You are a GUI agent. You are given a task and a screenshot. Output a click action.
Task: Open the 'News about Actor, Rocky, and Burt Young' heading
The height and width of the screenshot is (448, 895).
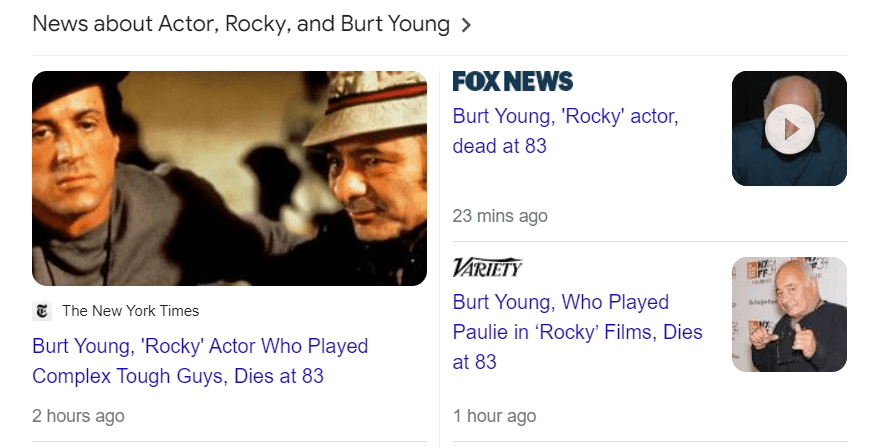(x=240, y=24)
